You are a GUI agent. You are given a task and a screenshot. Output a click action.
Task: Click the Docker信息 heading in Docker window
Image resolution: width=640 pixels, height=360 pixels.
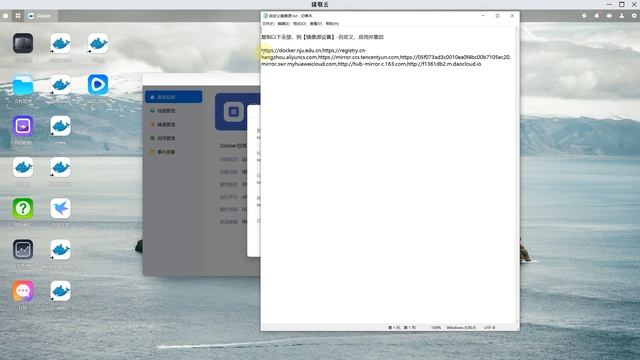point(233,146)
